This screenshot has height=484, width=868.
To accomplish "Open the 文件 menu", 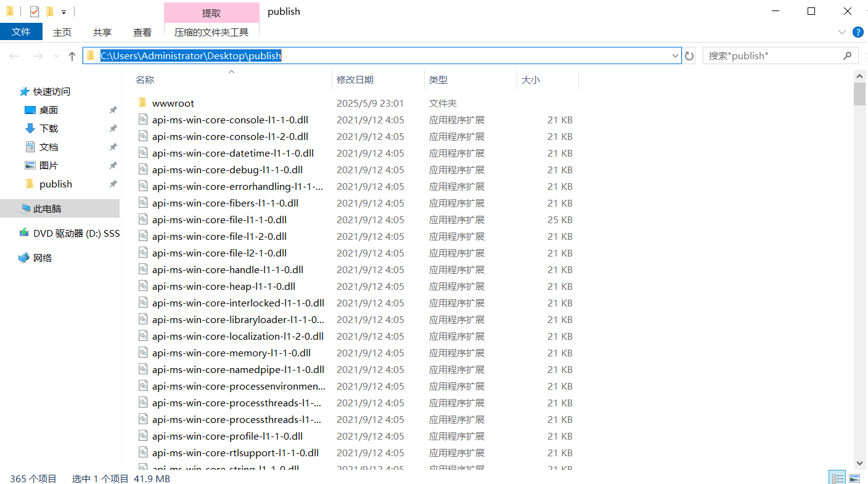I will [x=21, y=32].
